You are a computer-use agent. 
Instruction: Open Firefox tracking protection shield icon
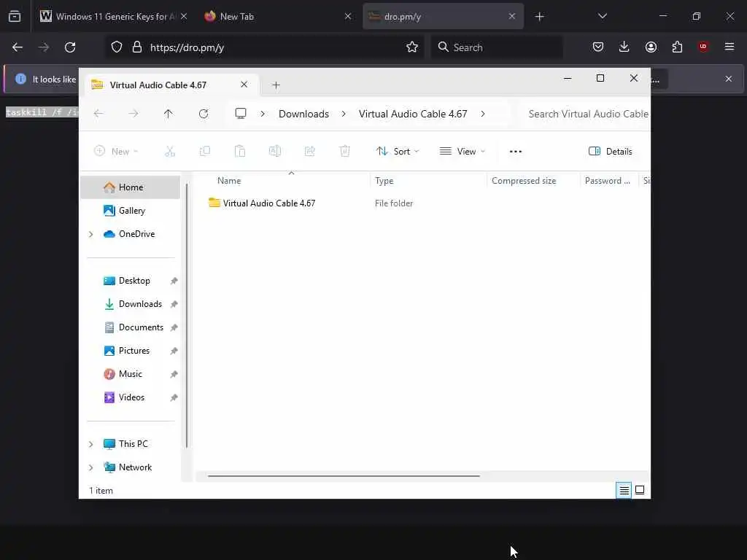(x=117, y=47)
